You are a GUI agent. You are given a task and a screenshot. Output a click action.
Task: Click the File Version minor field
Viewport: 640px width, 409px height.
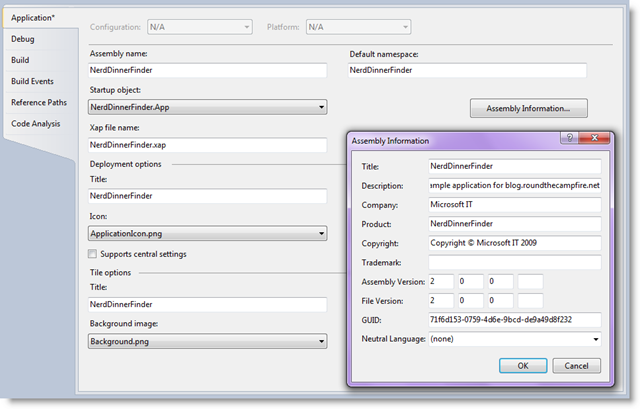coord(471,300)
